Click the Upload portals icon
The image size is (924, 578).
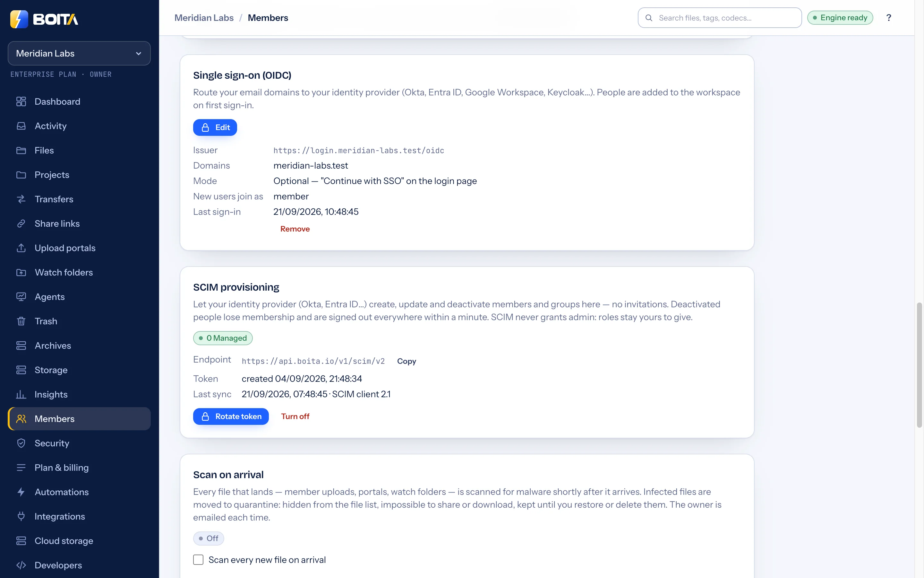tap(21, 248)
